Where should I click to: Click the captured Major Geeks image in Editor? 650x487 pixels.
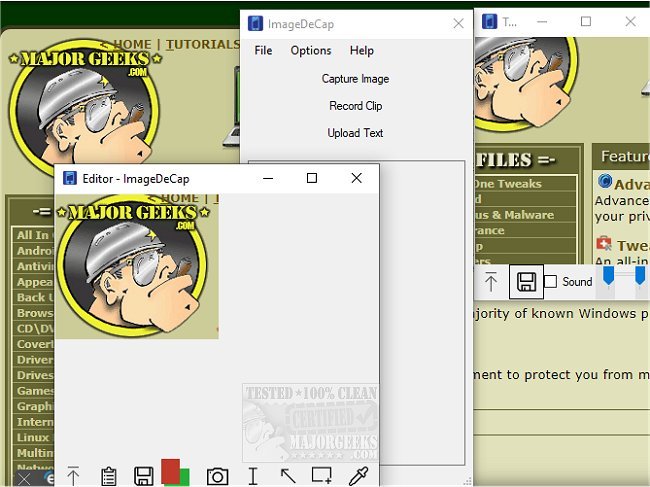(x=137, y=267)
